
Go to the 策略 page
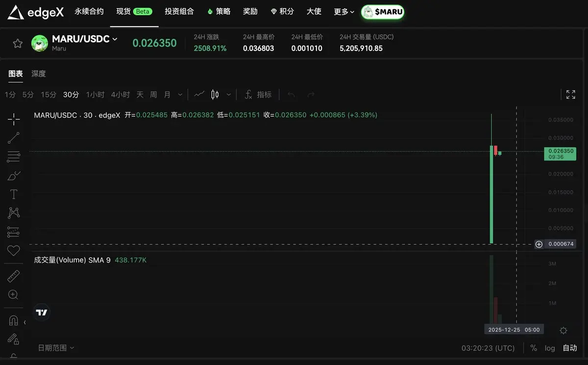pos(219,11)
